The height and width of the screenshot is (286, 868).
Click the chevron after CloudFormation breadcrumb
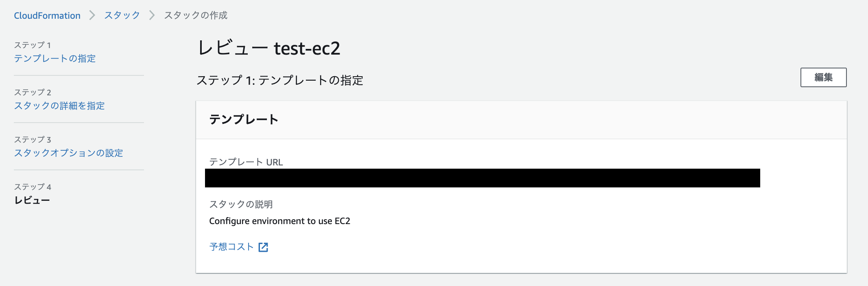click(x=92, y=15)
